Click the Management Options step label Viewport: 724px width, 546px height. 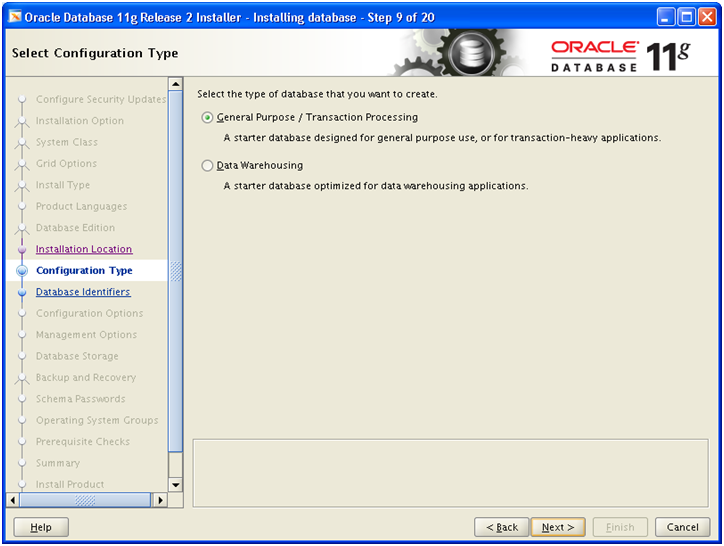[x=86, y=334]
